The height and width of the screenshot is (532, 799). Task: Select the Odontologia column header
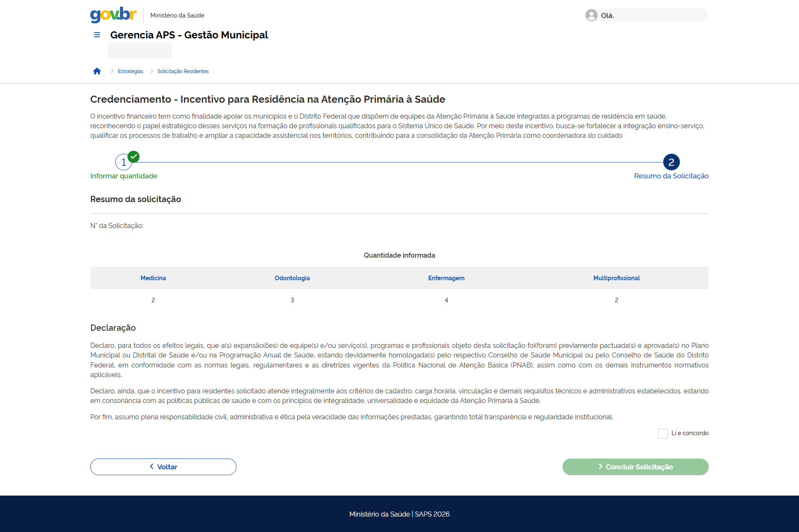[x=292, y=278]
